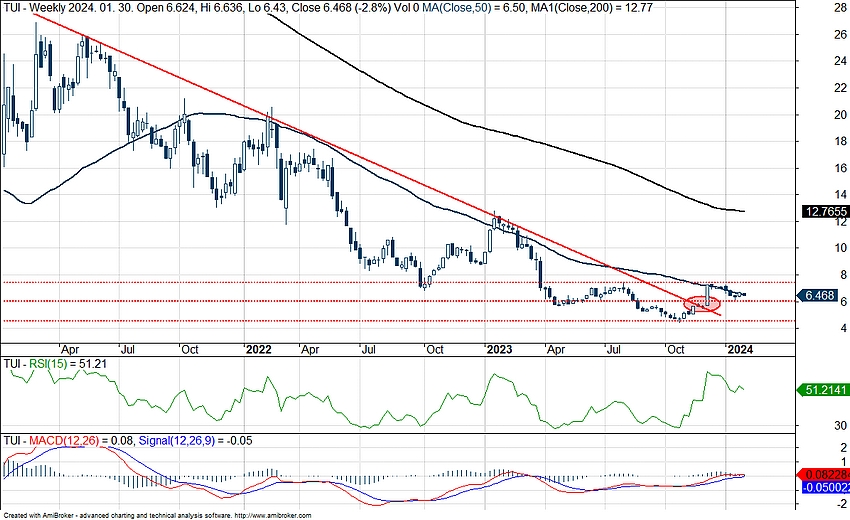Click the 'Signal(12,26,9) = -0.05' label
850x520 pixels.
[x=195, y=440]
